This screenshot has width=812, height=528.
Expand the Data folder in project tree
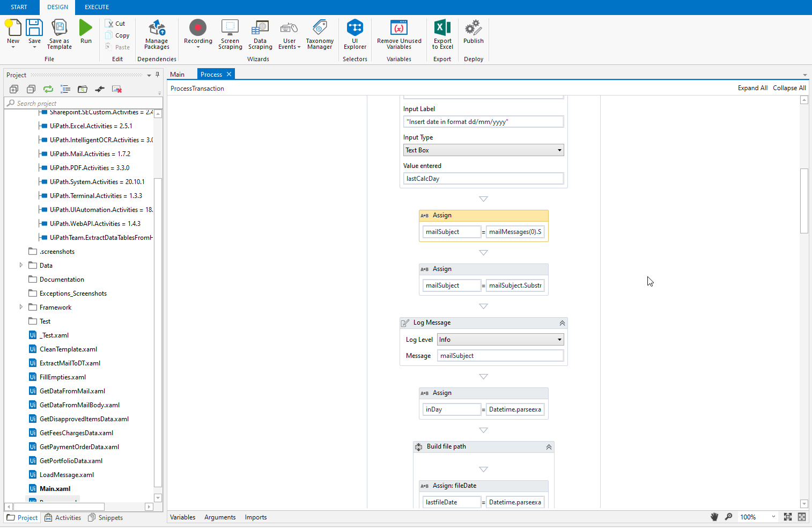click(x=21, y=265)
